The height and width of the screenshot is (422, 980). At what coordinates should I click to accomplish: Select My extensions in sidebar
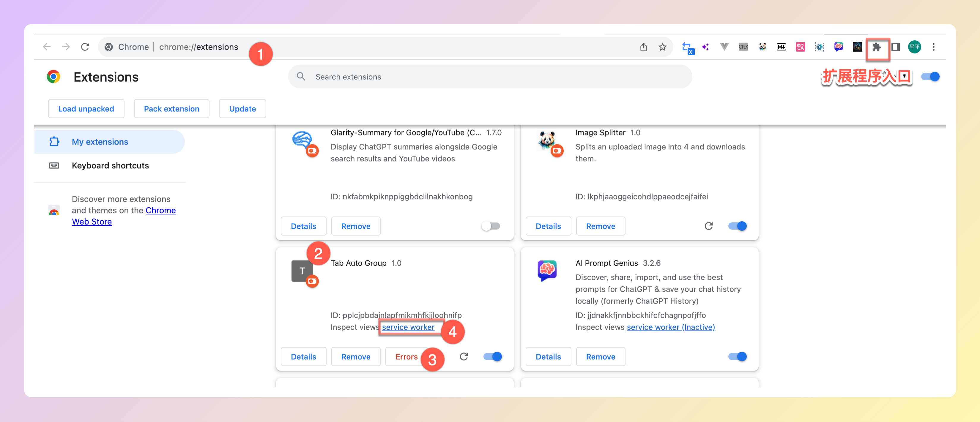(100, 142)
